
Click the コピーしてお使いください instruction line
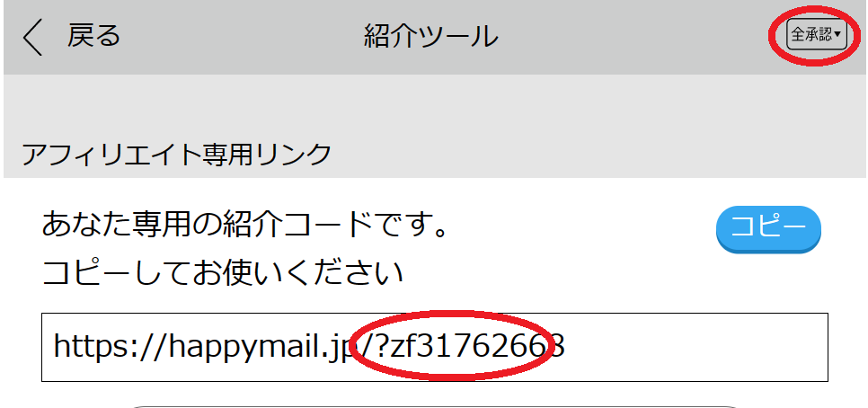223,272
